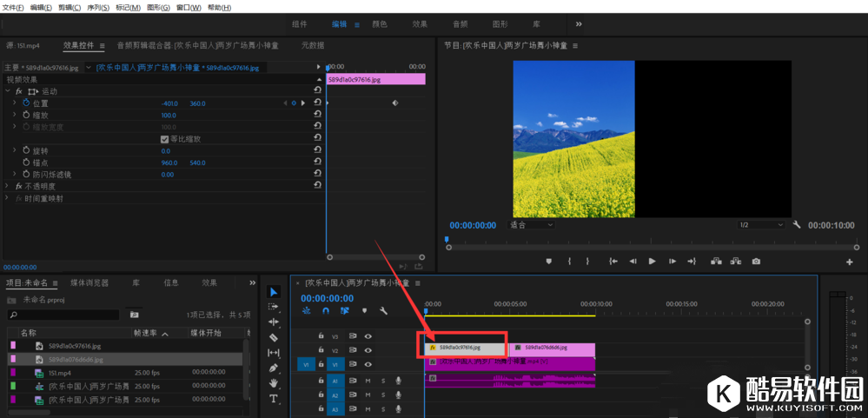Open the 适合 zoom level dropdown
The image size is (868, 418).
(531, 224)
